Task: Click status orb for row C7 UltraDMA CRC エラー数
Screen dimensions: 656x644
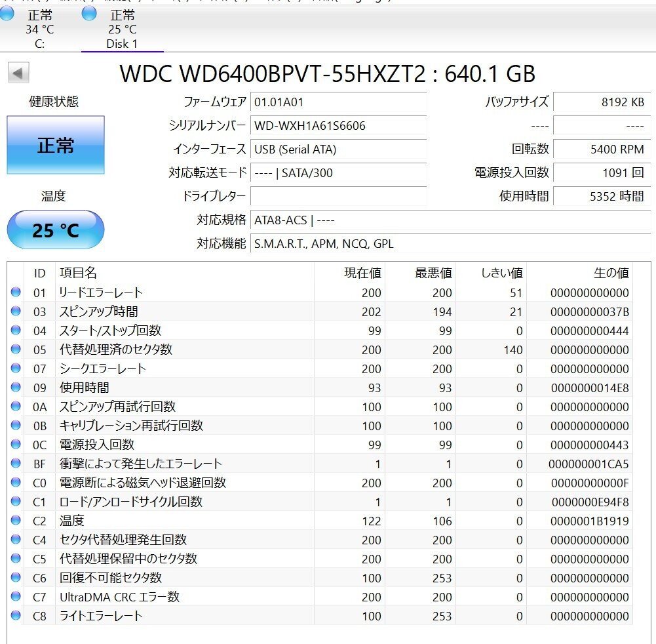Action: [x=16, y=596]
